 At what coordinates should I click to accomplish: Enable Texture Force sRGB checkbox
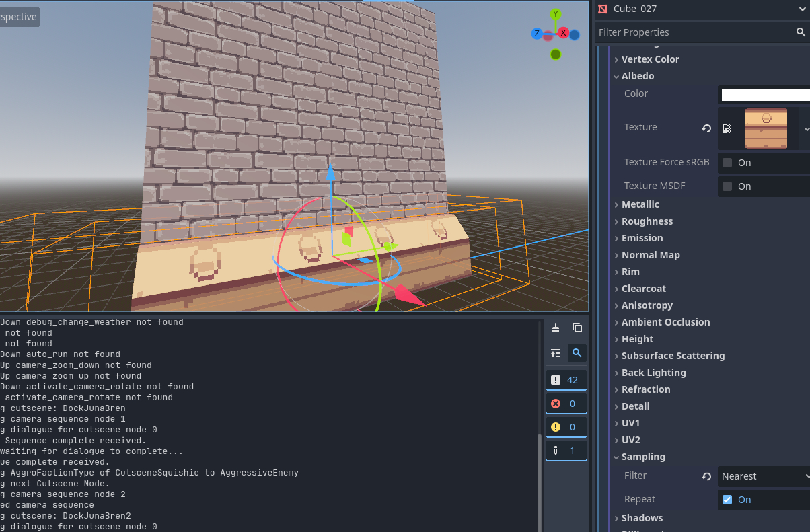[727, 163]
